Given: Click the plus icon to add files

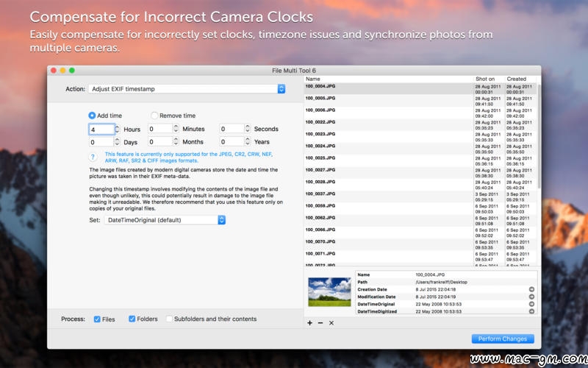Looking at the screenshot, I should [309, 323].
